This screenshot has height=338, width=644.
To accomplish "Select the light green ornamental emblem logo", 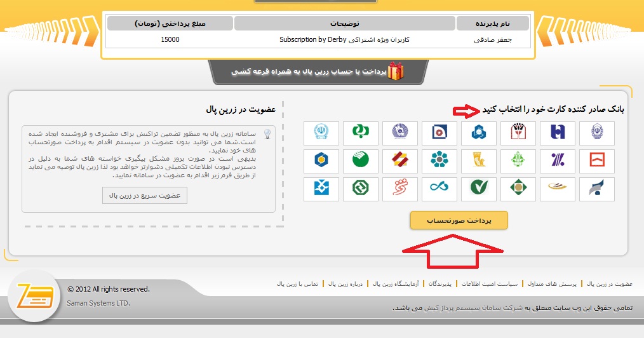I will tap(518, 161).
